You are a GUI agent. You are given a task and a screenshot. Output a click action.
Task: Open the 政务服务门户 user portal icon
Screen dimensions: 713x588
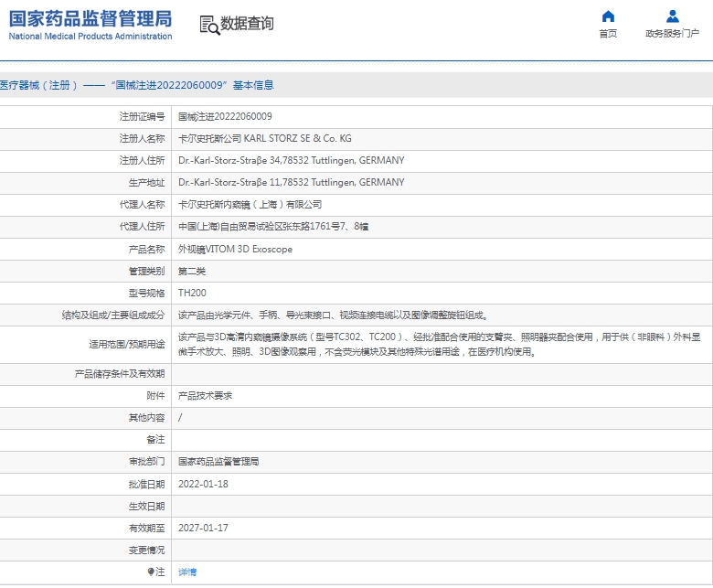673,16
